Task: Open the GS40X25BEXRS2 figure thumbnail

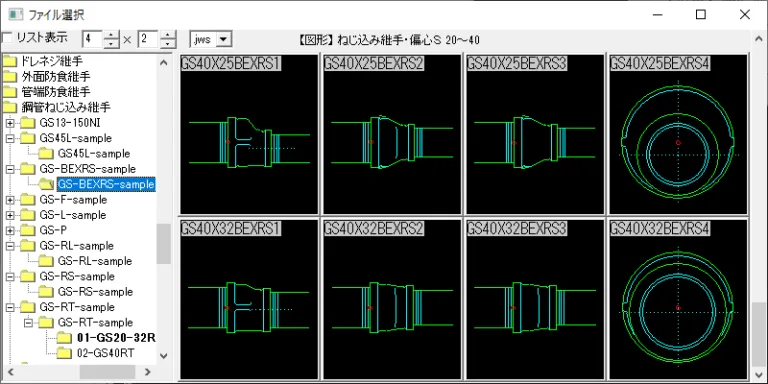Action: click(392, 134)
